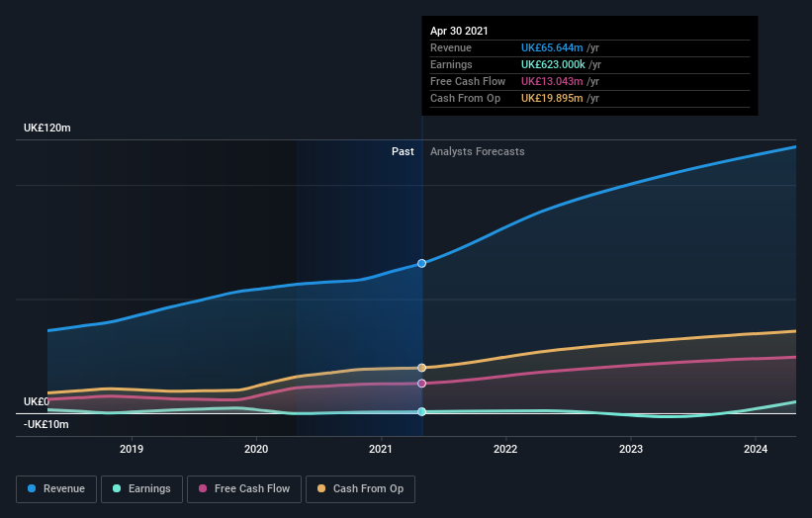Image resolution: width=812 pixels, height=518 pixels.
Task: Click the teal Earnings data point marker
Action: 421,412
